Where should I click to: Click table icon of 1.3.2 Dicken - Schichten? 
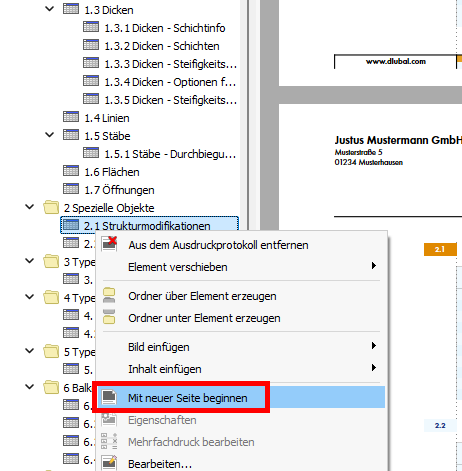91,45
